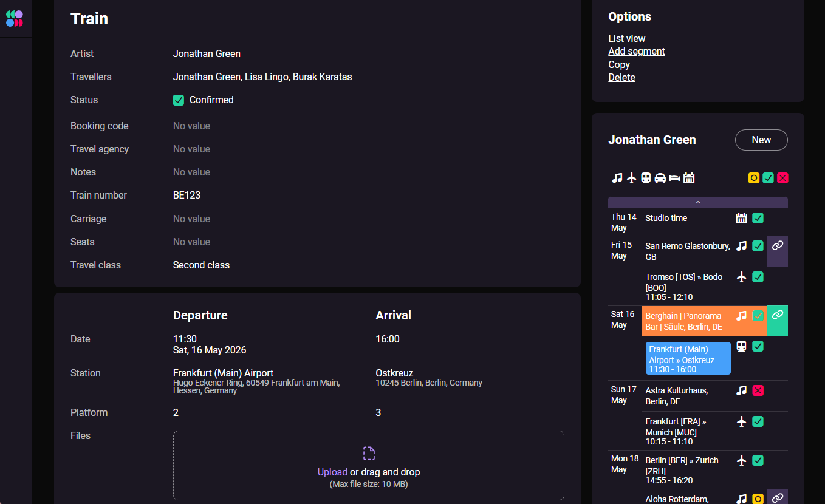Click status check in orange Berghain row
825x504 pixels.
758,316
